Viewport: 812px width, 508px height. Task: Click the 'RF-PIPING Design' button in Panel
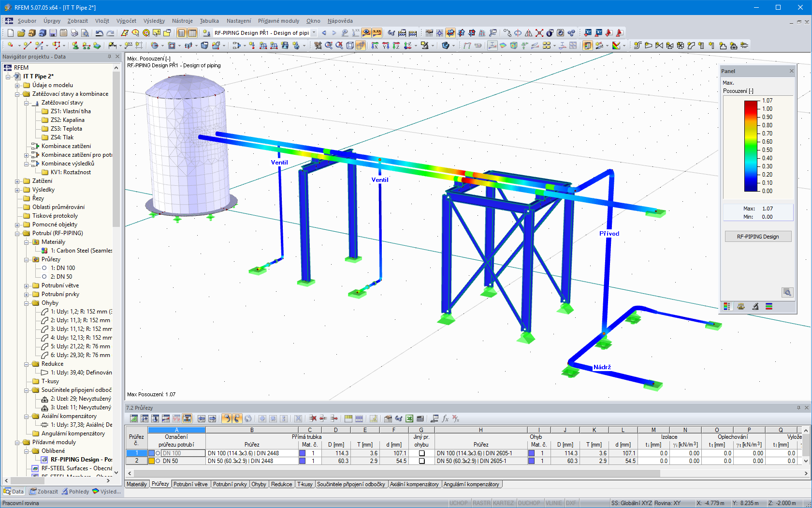pyautogui.click(x=758, y=237)
